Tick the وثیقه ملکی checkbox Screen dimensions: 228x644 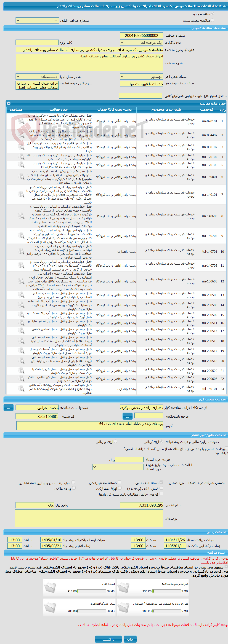74,488
